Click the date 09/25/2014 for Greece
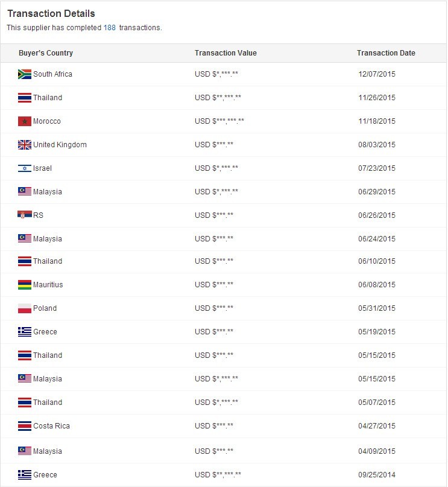 pos(377,474)
